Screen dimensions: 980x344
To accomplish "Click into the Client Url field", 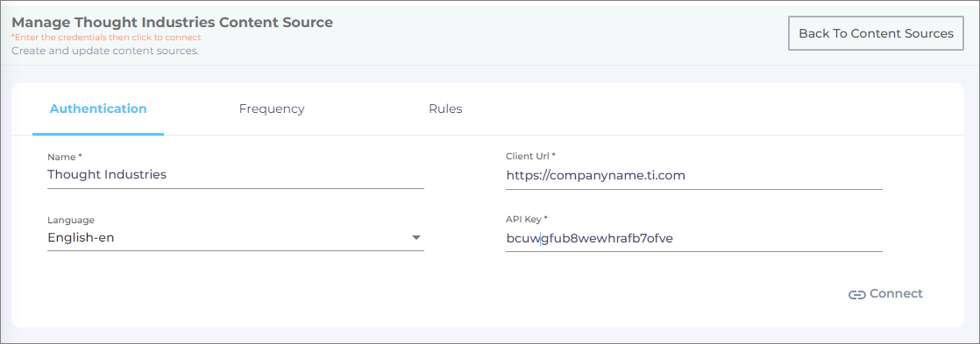I will [693, 175].
